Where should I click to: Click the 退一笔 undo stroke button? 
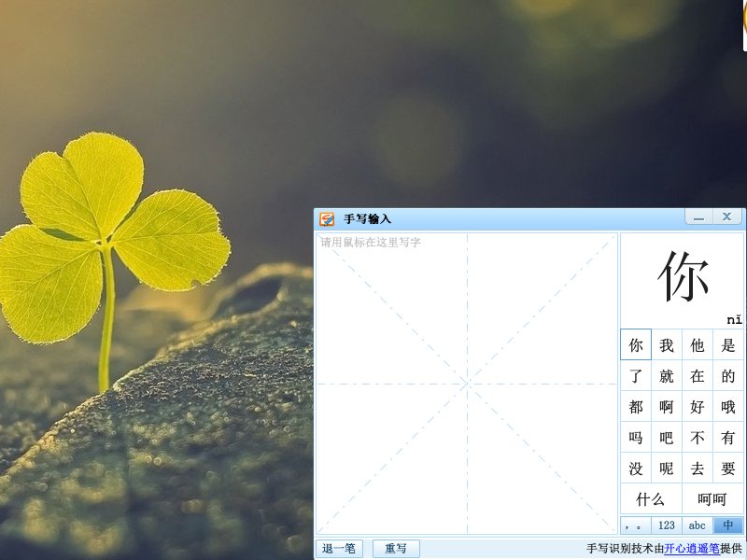(338, 548)
